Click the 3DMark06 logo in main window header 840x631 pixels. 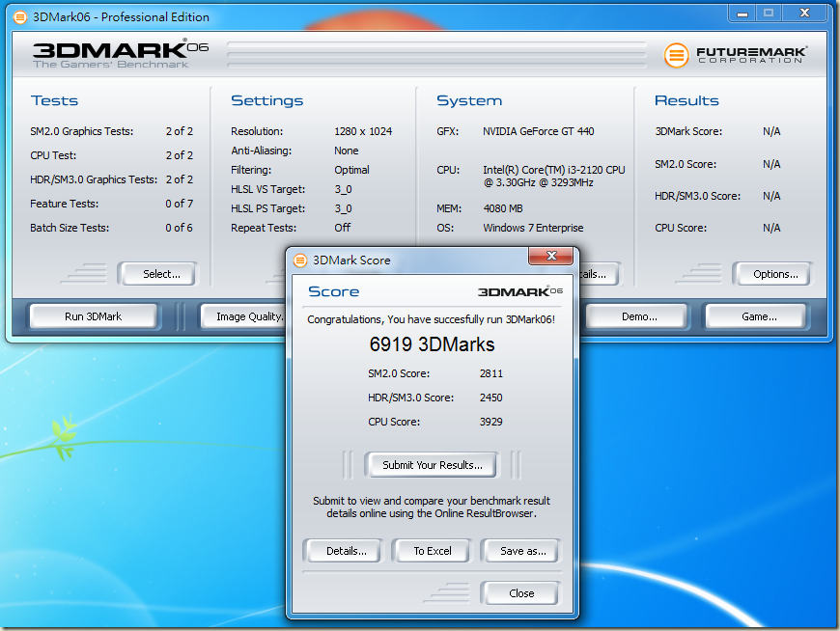(121, 54)
